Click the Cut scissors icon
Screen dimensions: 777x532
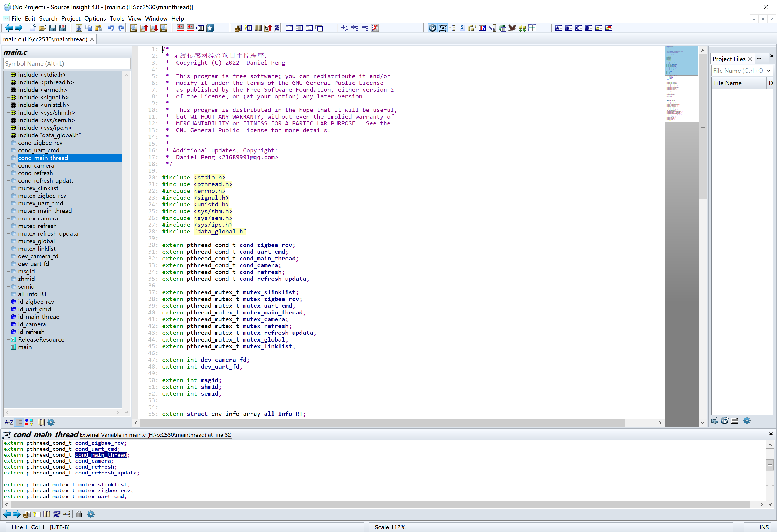click(79, 28)
